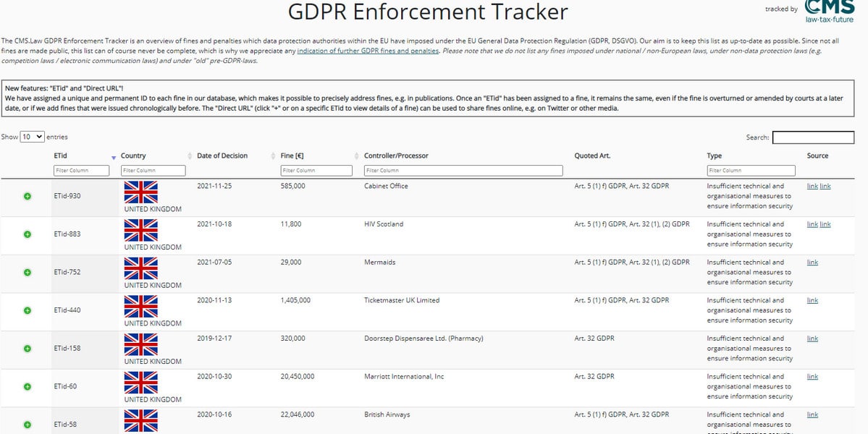Click the UK flag in Cabinet Office row
The image size is (868, 434).
(x=140, y=192)
